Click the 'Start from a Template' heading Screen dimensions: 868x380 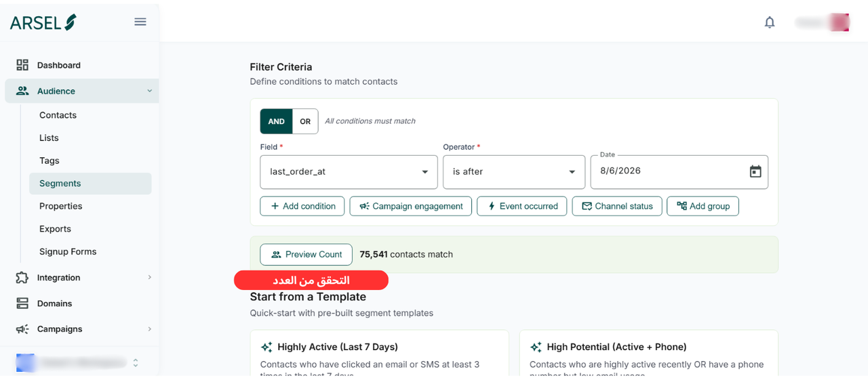click(x=308, y=297)
